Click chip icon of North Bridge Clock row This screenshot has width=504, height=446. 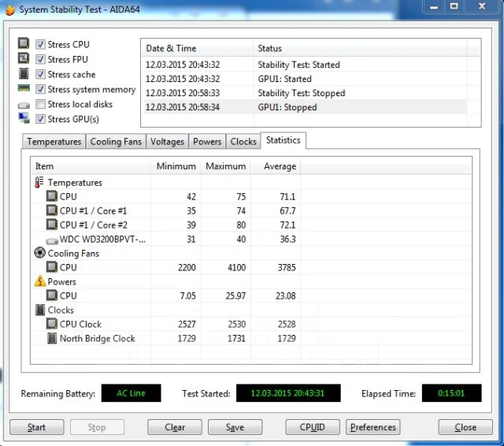[52, 338]
